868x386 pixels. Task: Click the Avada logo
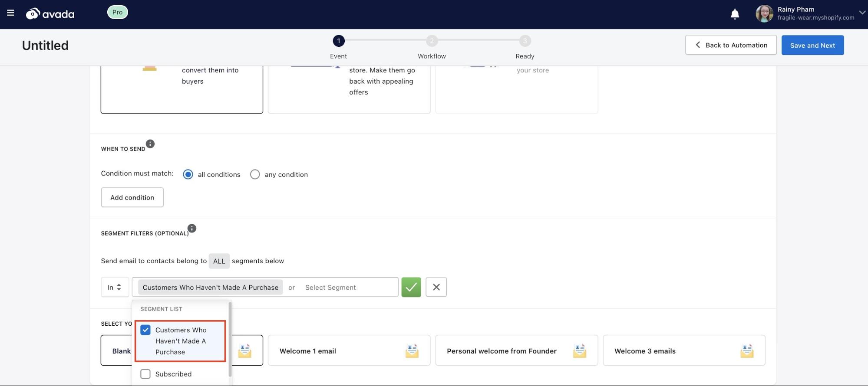point(50,14)
